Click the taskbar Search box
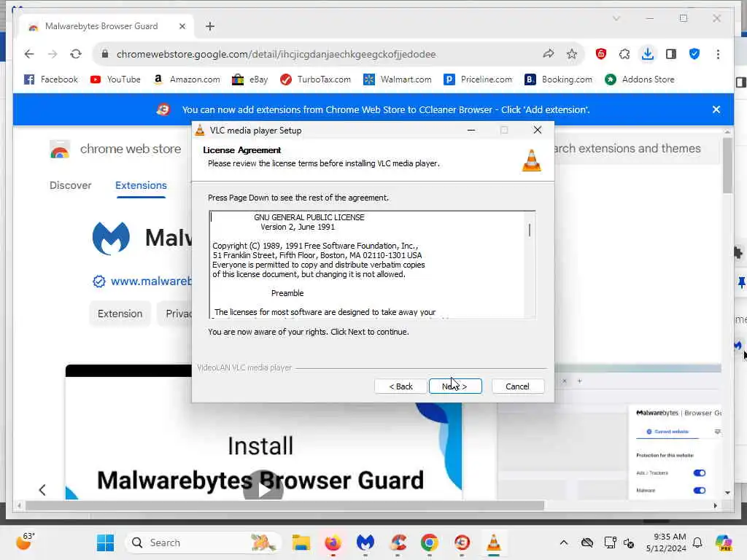The width and height of the screenshot is (747, 560). tap(203, 542)
